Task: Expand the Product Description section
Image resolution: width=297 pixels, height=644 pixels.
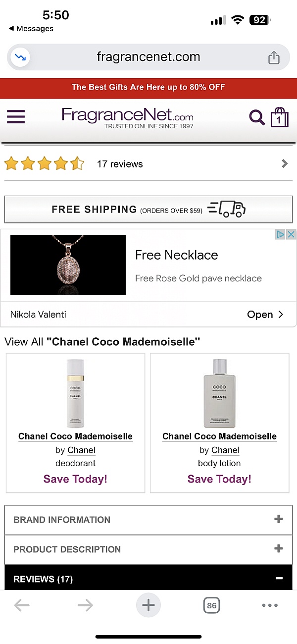Action: click(278, 549)
